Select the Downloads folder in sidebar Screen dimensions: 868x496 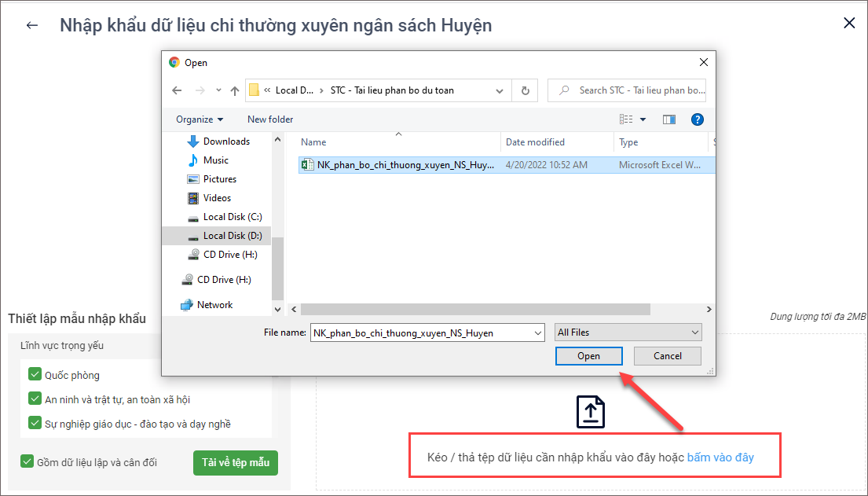(225, 141)
